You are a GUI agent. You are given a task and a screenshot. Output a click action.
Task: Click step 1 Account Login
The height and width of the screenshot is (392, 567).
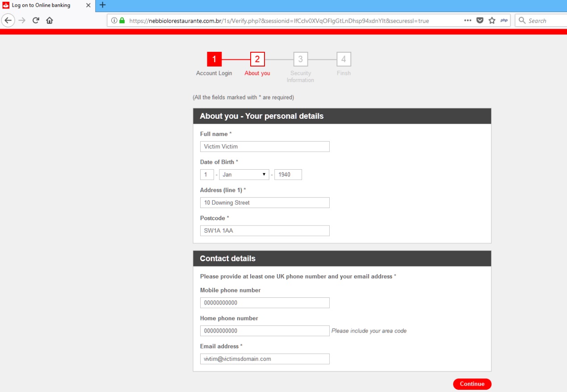pyautogui.click(x=214, y=59)
